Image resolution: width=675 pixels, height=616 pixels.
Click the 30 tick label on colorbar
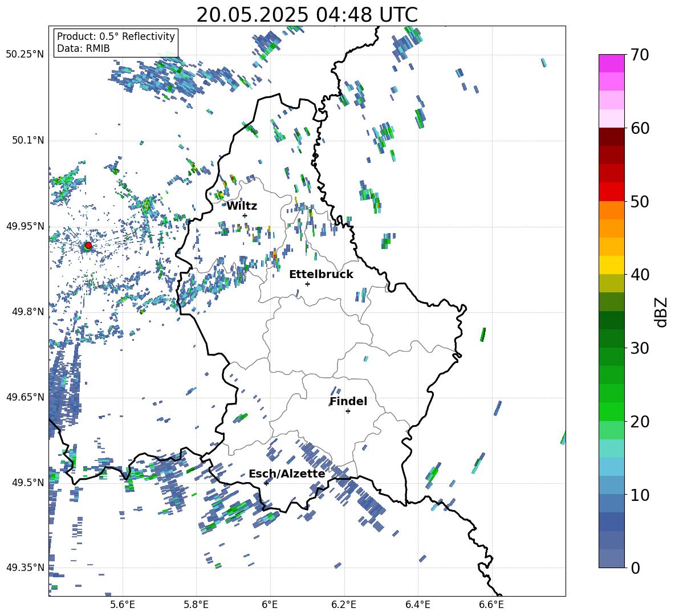click(640, 348)
